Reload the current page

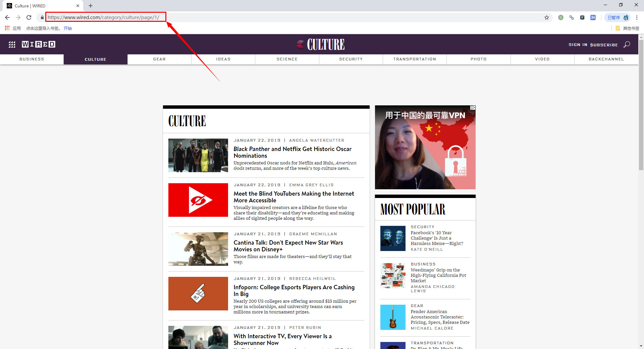[29, 17]
